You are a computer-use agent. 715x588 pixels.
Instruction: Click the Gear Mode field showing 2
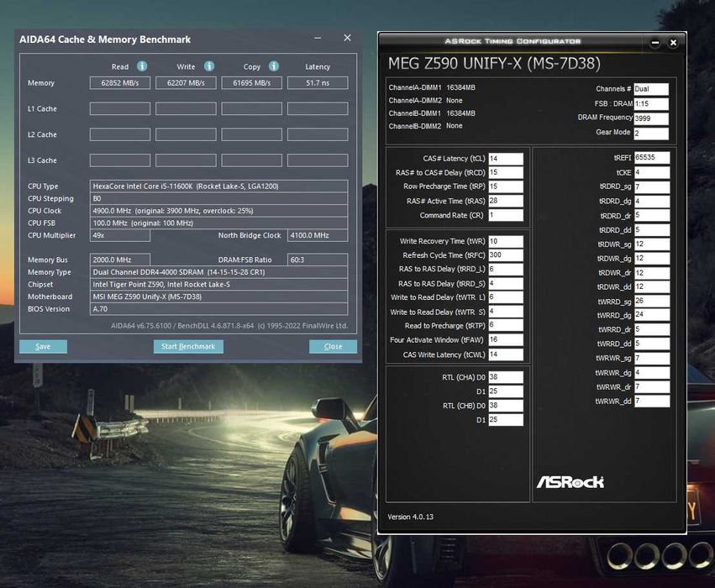(x=651, y=133)
